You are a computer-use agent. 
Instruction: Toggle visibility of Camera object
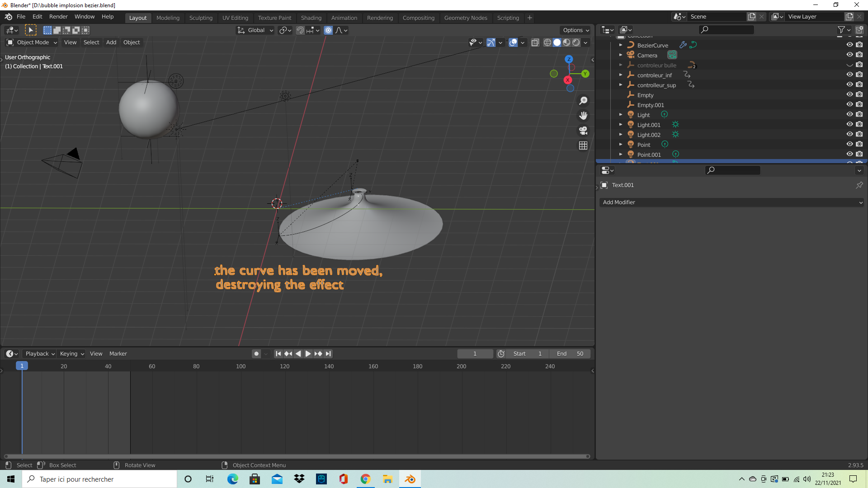849,55
